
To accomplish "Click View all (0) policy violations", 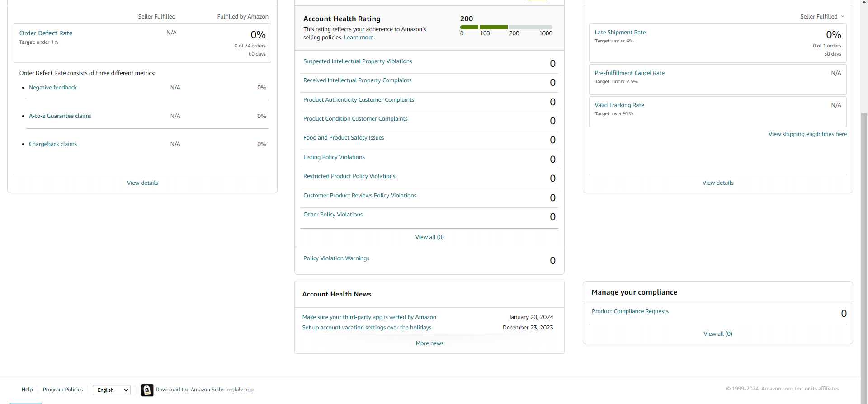I will [x=429, y=237].
